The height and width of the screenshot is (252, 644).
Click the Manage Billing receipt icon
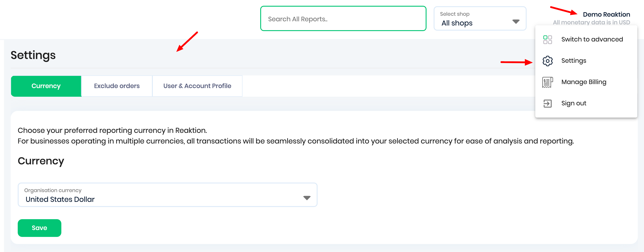pyautogui.click(x=547, y=82)
